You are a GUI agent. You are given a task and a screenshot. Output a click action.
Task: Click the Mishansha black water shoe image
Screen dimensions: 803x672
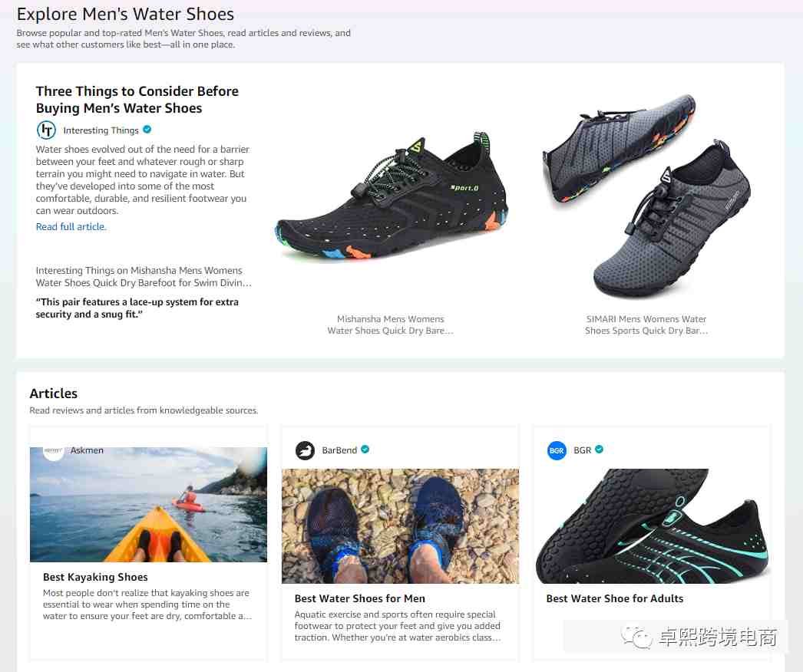click(x=392, y=196)
